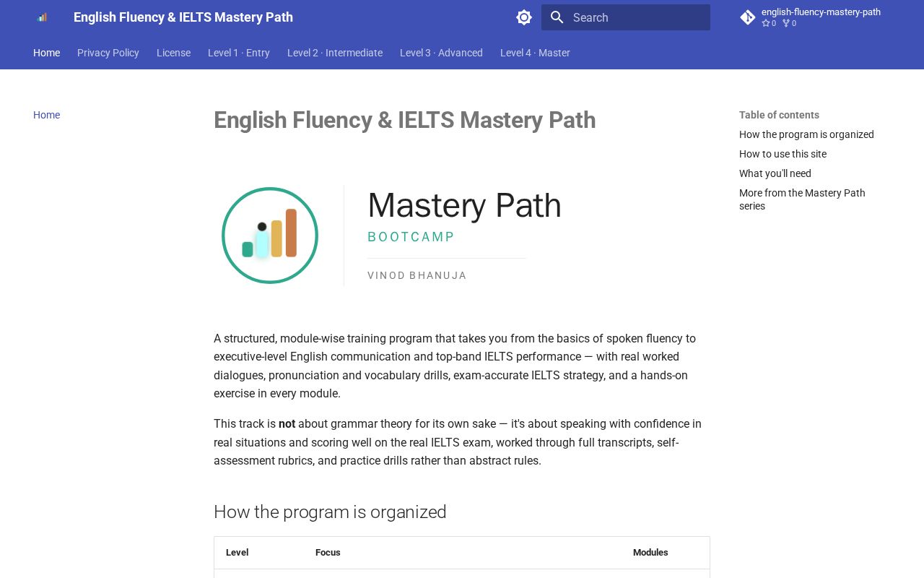Click the BOOTCAMP subtitle text
924x578 pixels.
(411, 237)
